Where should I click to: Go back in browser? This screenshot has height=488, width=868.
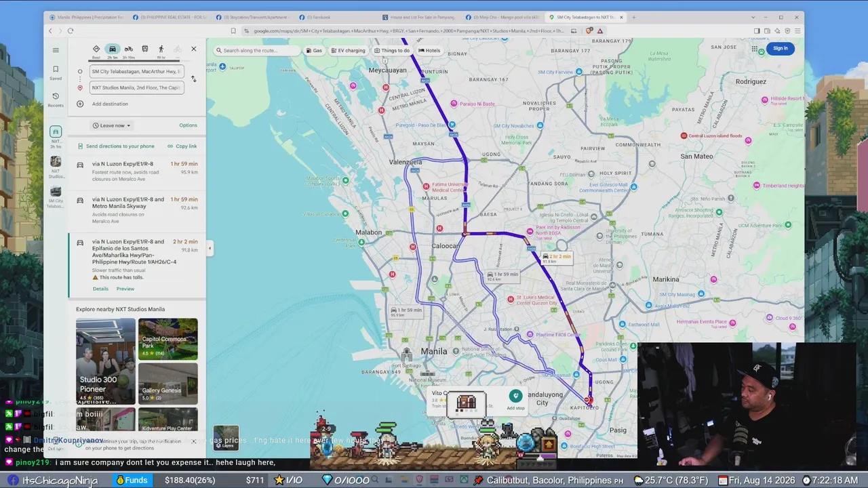tap(50, 30)
